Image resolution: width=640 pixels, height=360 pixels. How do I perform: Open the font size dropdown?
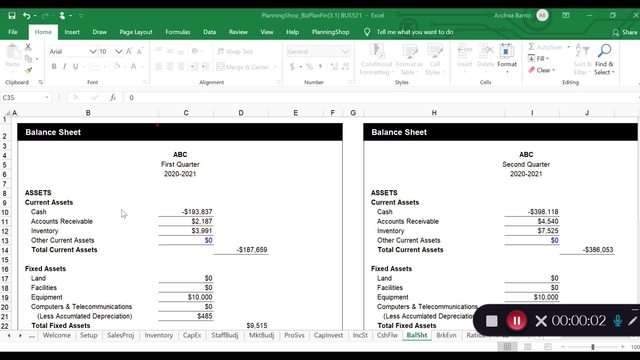[x=118, y=51]
